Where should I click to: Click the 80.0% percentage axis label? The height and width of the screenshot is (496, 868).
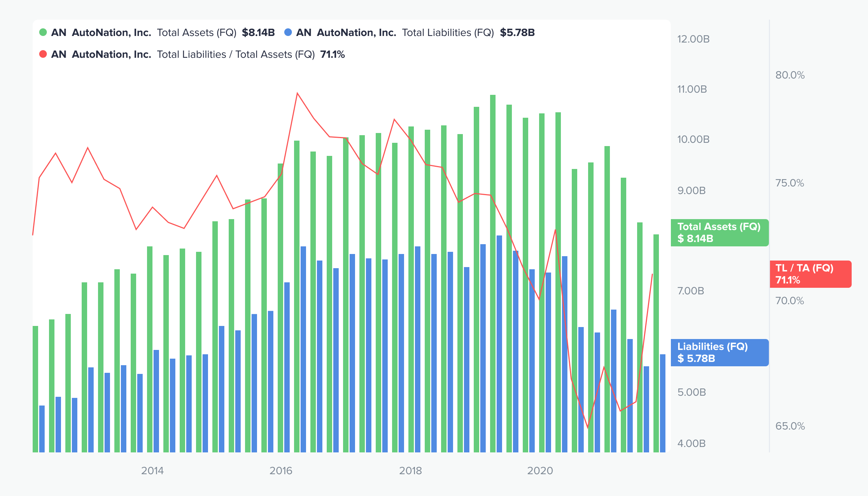coord(790,75)
